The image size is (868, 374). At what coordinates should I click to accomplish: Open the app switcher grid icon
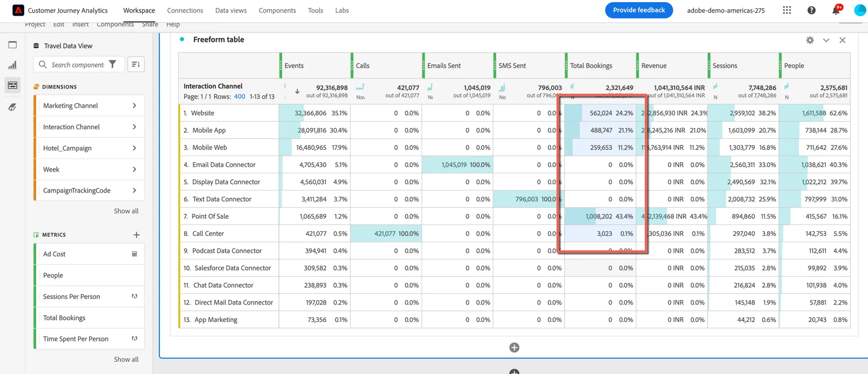pos(787,10)
